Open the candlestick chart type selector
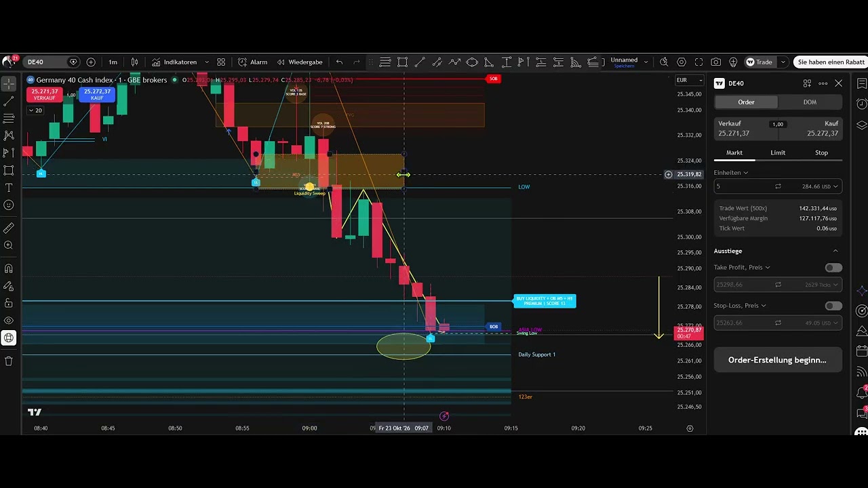This screenshot has height=488, width=868. click(134, 62)
